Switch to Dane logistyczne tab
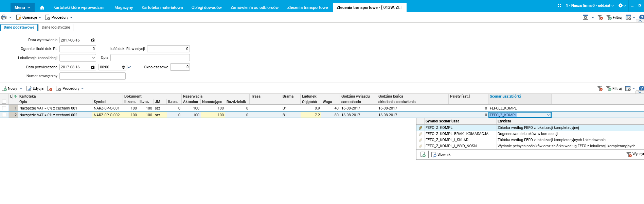644x204 pixels. 56,28
